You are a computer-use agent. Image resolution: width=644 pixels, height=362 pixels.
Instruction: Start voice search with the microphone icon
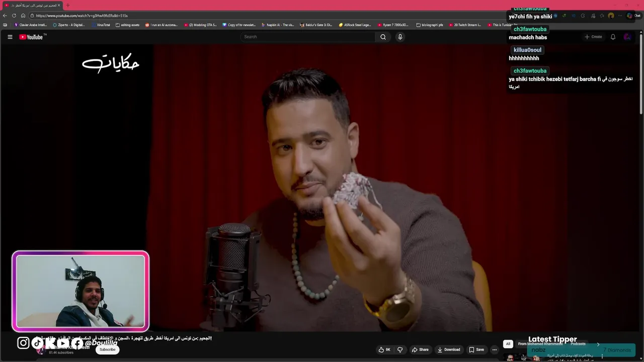(400, 37)
